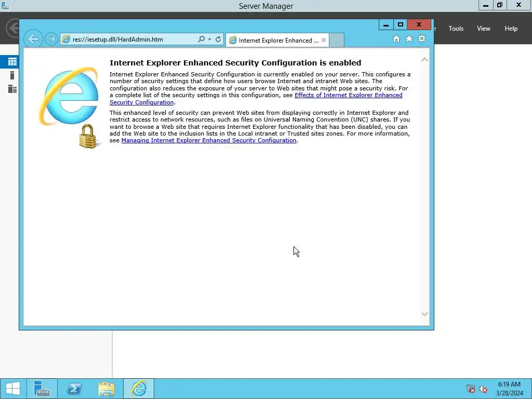Open File Explorer from the taskbar
532x399 pixels.
coord(107,389)
